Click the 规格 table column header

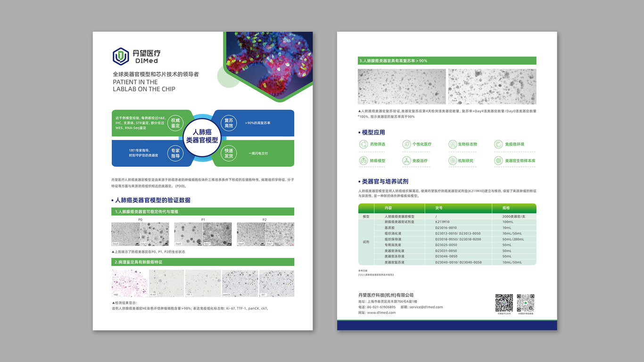click(x=507, y=208)
